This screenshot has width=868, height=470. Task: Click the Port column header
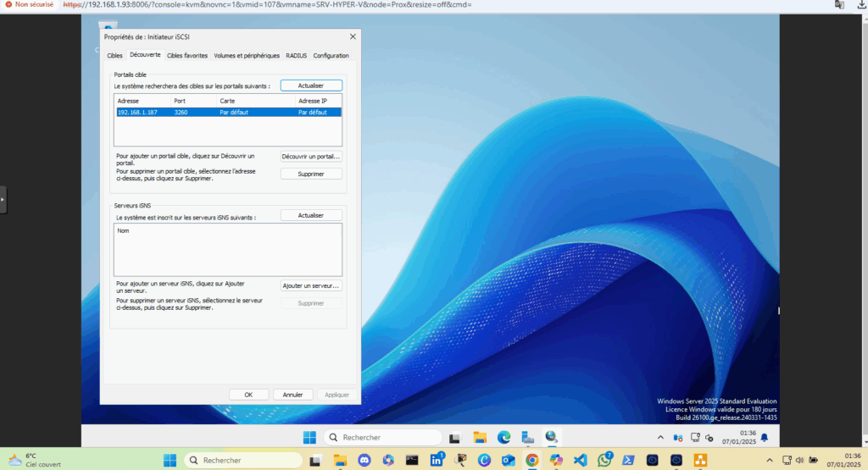click(194, 101)
